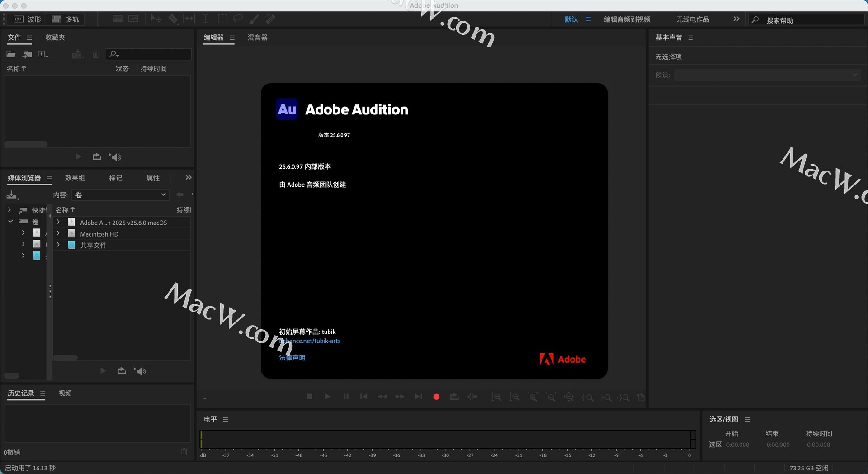Open file folder icon in Files panel
Viewport: 868px width, 474px height.
(x=11, y=54)
